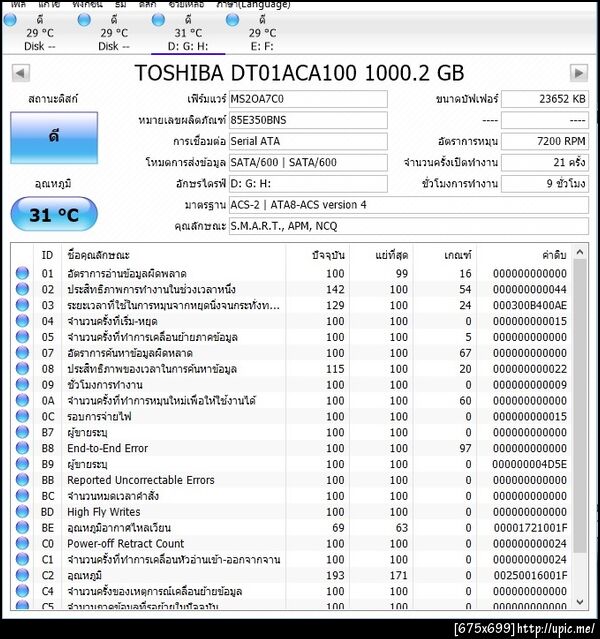Click status orb for attribute ID 01

22,273
